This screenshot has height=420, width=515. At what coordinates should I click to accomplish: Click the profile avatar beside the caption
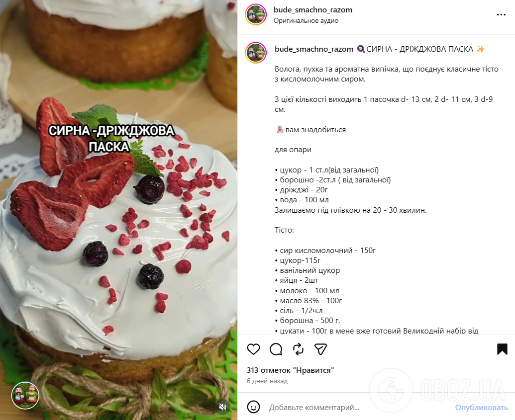click(x=256, y=53)
